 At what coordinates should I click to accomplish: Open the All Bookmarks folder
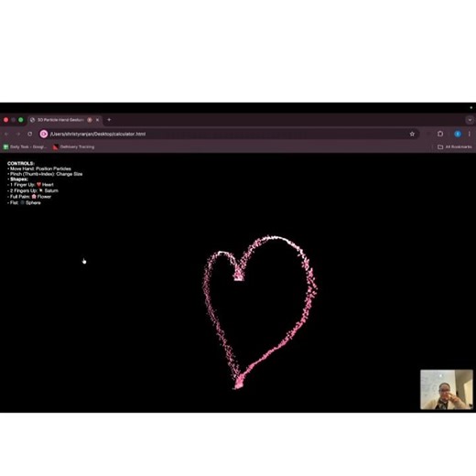(x=455, y=147)
